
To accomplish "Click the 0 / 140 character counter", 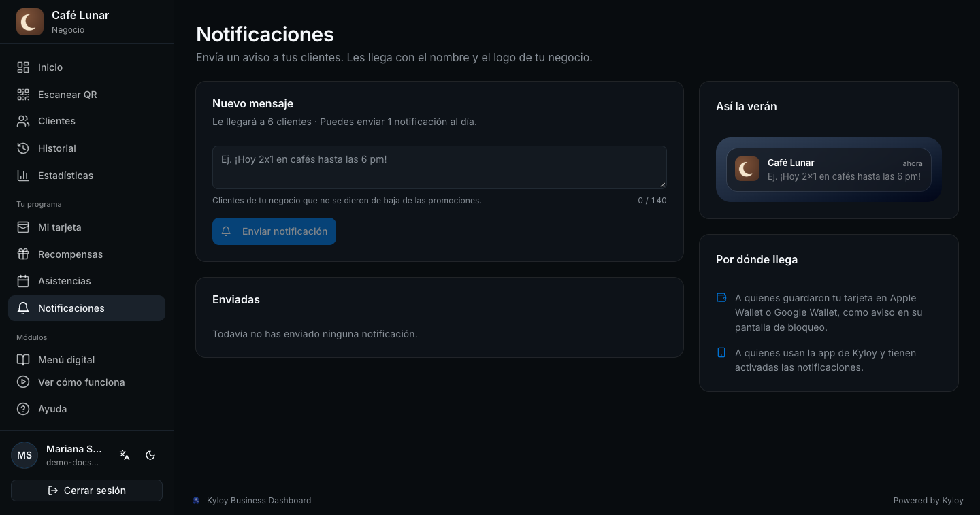I will (652, 201).
